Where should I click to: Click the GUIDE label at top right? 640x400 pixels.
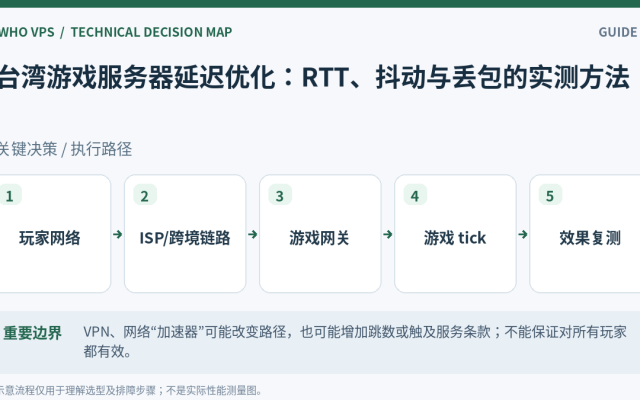coord(619,32)
